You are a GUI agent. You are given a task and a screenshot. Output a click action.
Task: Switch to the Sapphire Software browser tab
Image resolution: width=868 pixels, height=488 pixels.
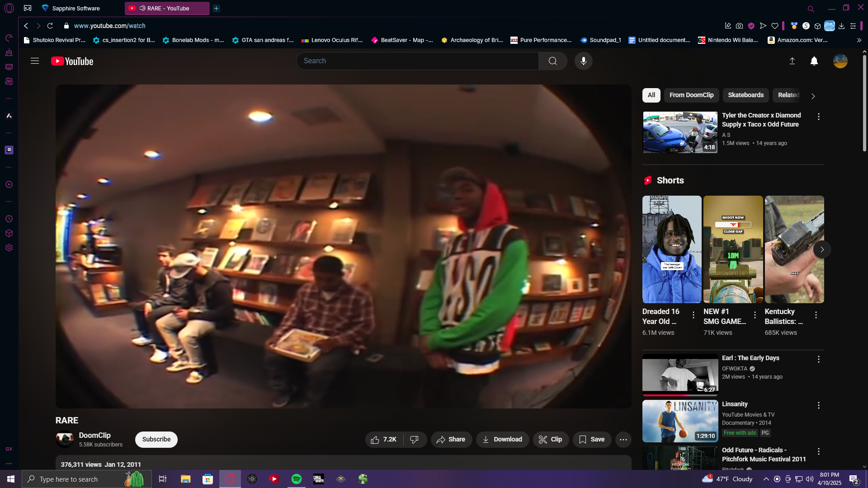(x=76, y=8)
